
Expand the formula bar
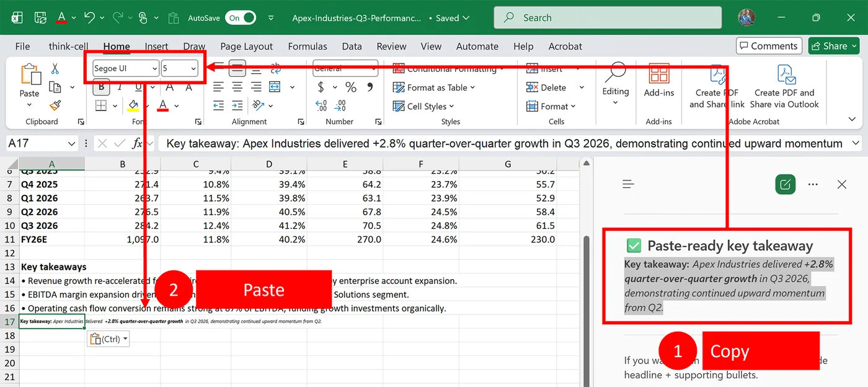pos(856,143)
